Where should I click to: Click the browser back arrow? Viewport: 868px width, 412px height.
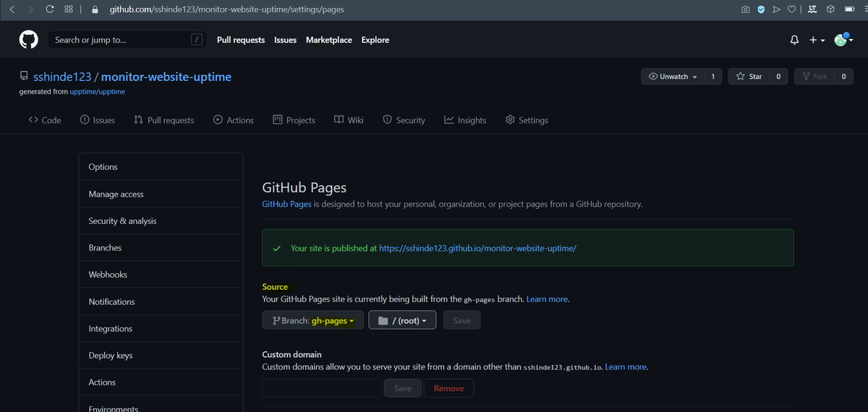tap(12, 9)
